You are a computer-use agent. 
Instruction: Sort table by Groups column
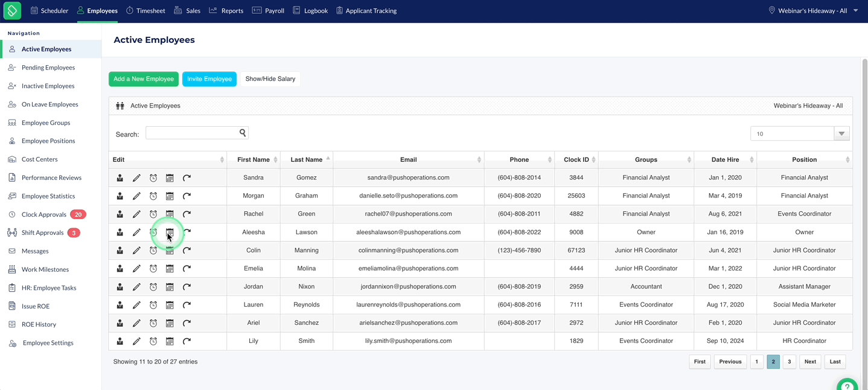pos(646,160)
